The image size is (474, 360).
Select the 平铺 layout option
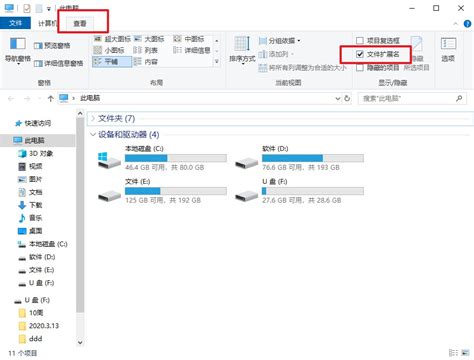click(112, 62)
